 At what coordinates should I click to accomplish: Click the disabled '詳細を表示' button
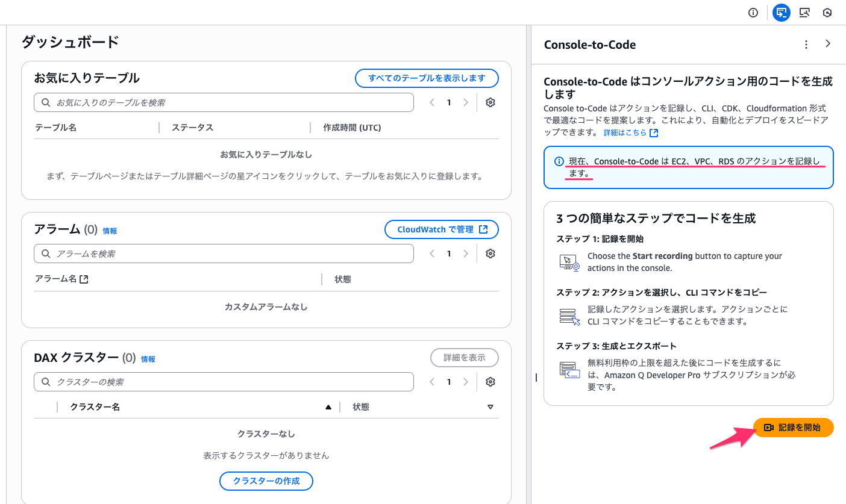click(x=465, y=358)
